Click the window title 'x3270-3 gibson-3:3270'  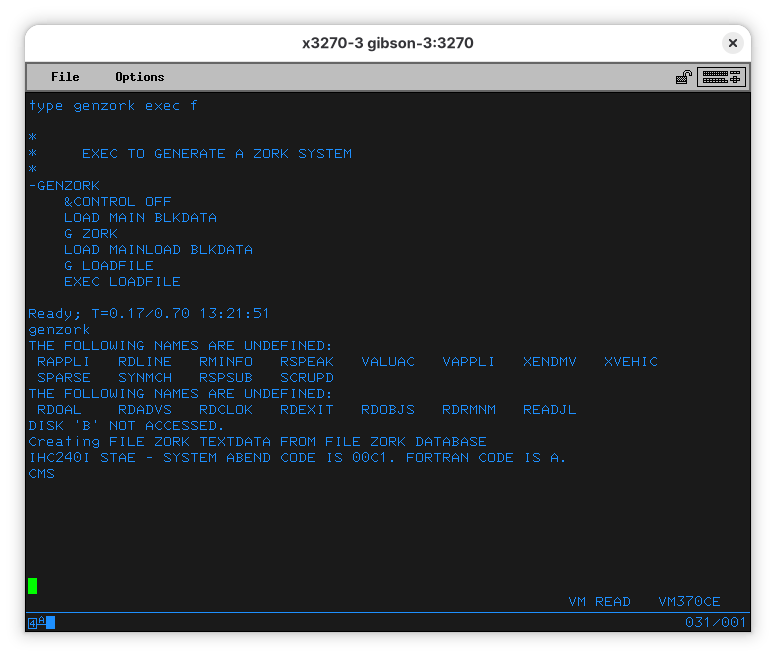tap(388, 43)
